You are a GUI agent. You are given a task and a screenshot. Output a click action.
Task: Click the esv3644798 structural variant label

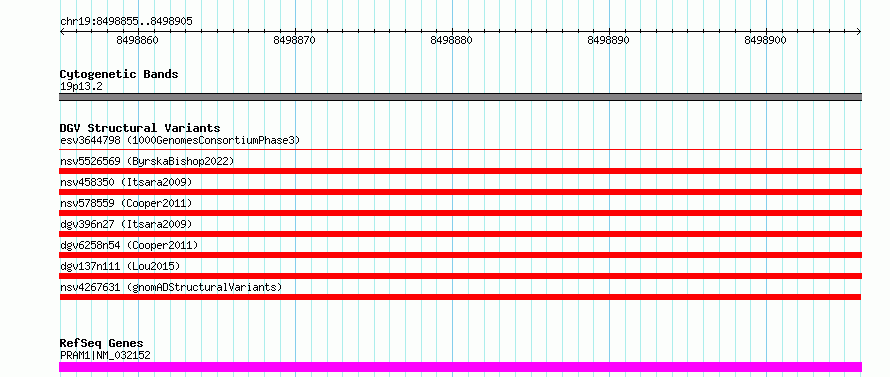point(180,140)
